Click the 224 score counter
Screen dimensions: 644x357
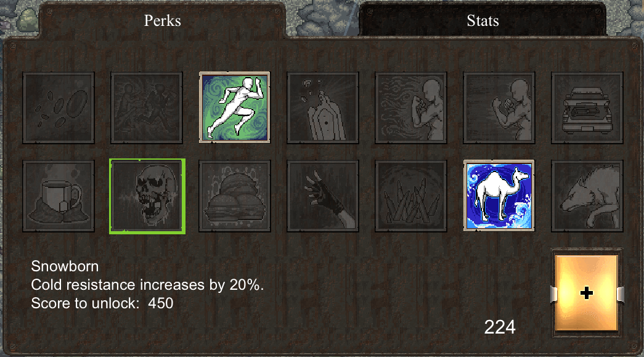(499, 327)
